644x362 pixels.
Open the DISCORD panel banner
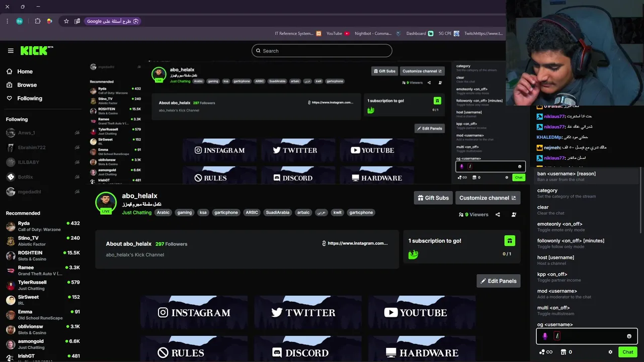(308, 350)
